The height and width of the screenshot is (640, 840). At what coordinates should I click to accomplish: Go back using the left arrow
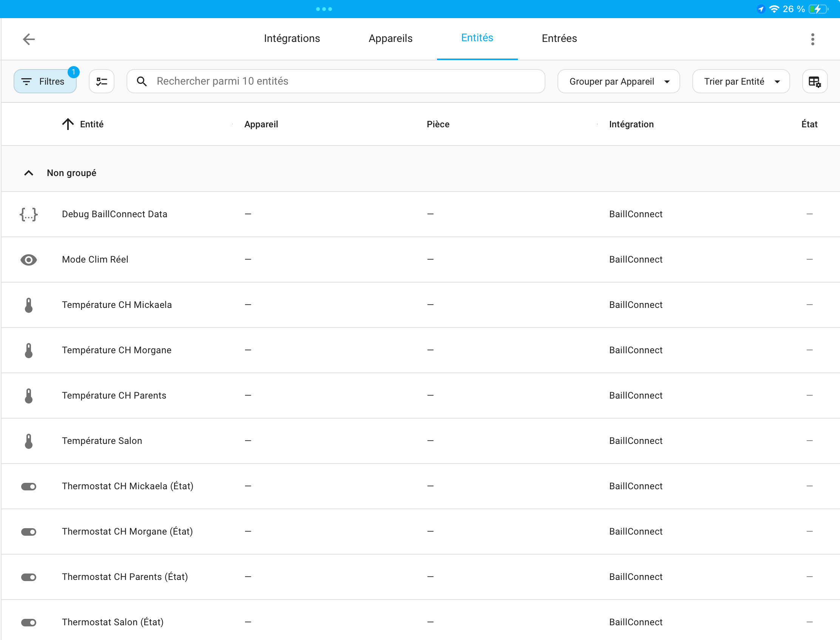coord(29,39)
